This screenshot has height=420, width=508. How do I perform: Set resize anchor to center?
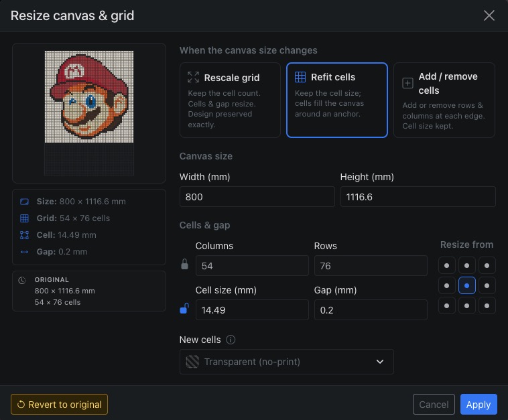pos(467,285)
